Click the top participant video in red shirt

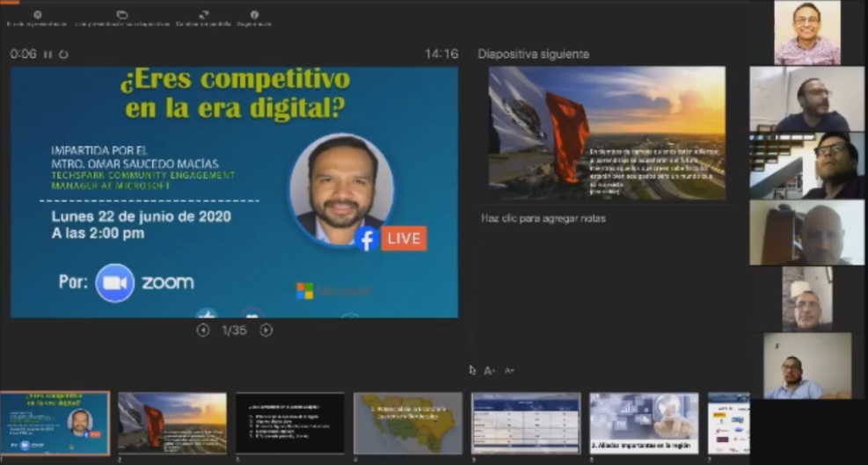click(x=806, y=33)
